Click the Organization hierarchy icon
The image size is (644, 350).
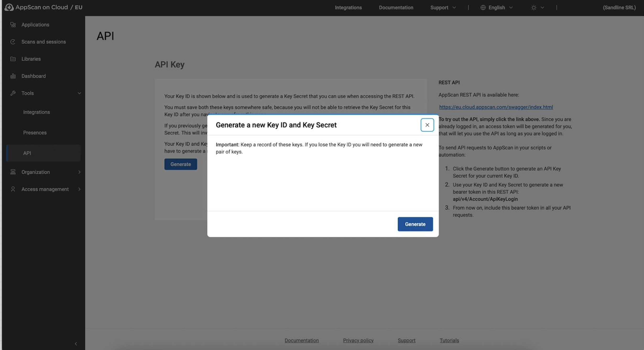point(13,172)
